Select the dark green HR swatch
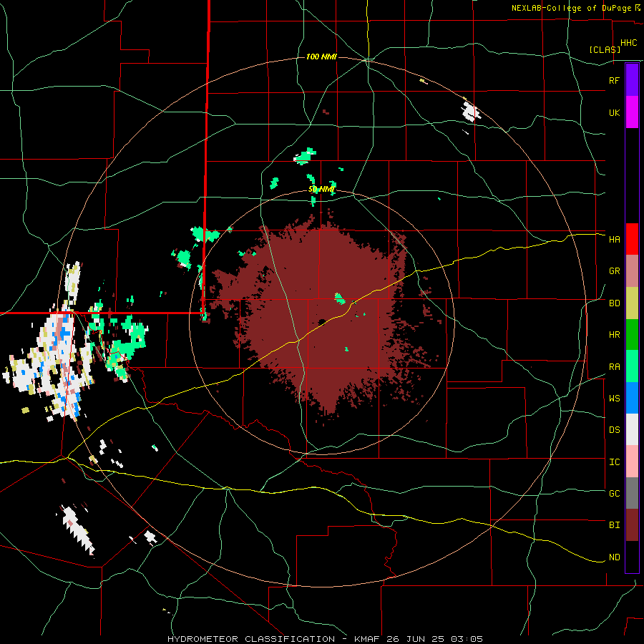The width and height of the screenshot is (644, 644). 632,335
